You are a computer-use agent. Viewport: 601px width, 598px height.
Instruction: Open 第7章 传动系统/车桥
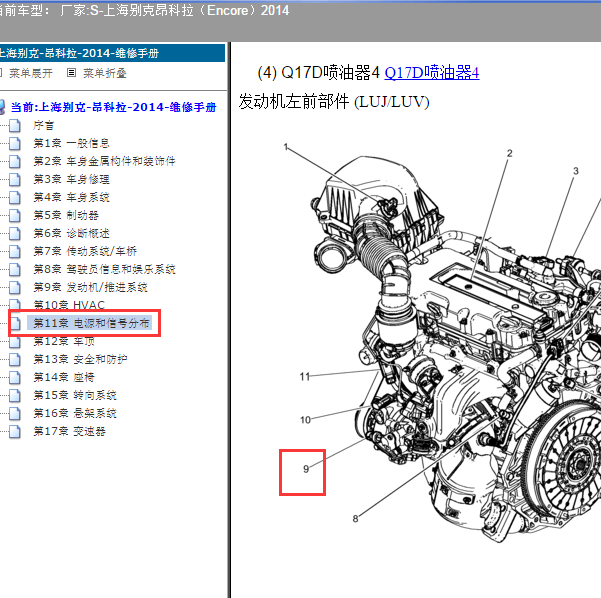[x=85, y=251]
